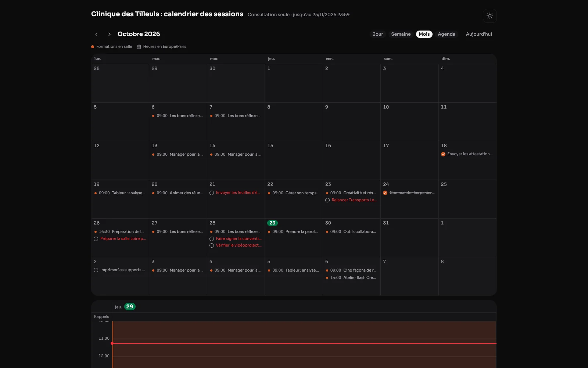Screen dimensions: 588x368
Task: Open the 09:00 Animer des réun... event
Action: click(178, 193)
